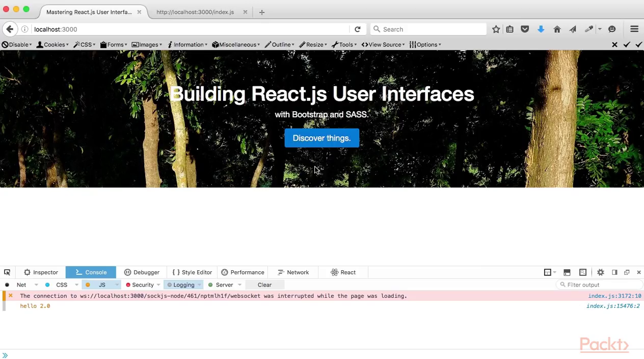Click the Filter output field
The image size is (644, 359).
(x=600, y=285)
